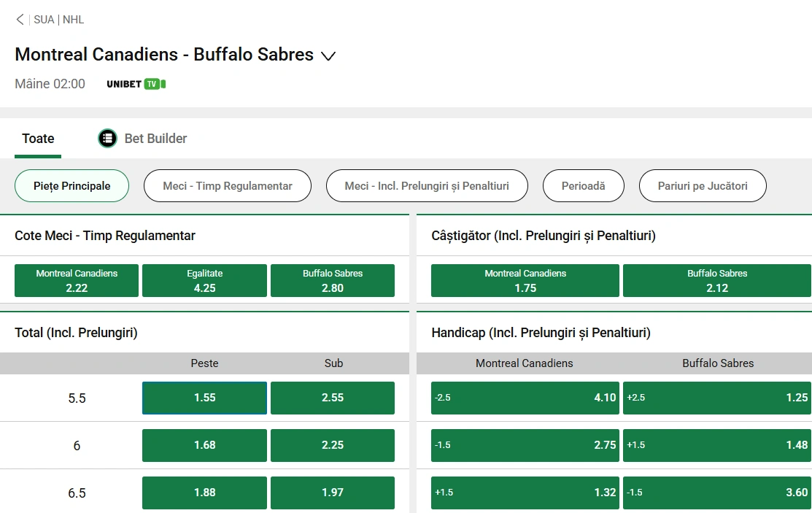Choose Buffalo Sabres +1.5 handicap 1.48
The width and height of the screenshot is (812, 513).
[x=716, y=445]
